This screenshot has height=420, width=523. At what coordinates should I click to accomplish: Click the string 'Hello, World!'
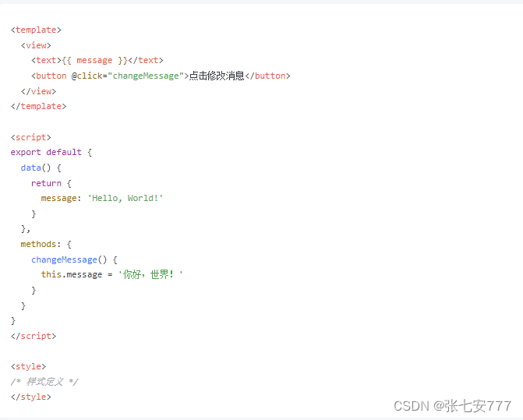pyautogui.click(x=125, y=199)
